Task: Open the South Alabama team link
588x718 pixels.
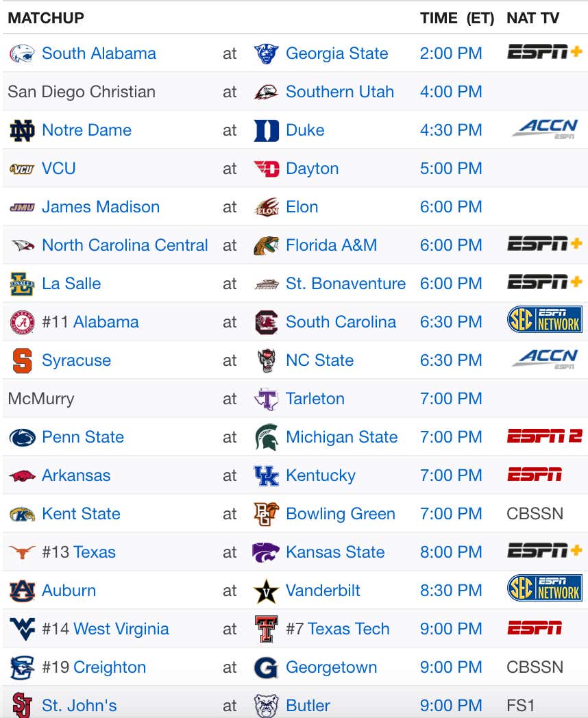Action: [x=99, y=53]
